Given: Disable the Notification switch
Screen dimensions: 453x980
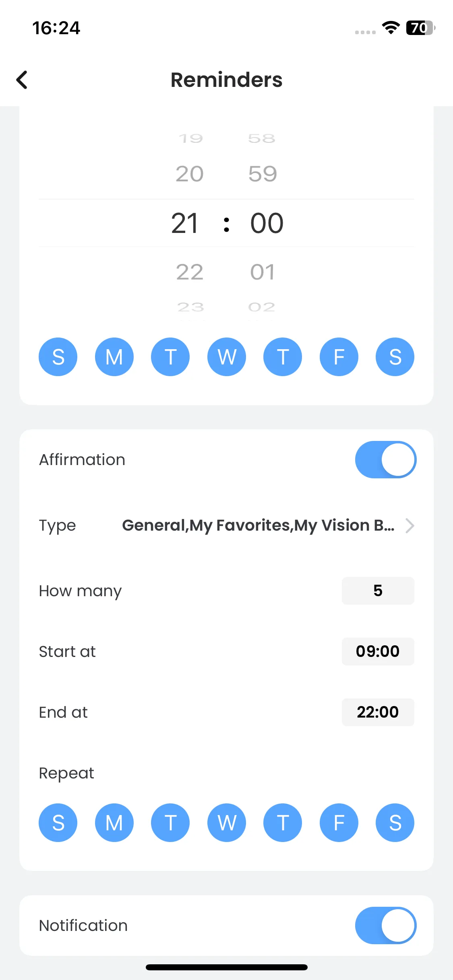Looking at the screenshot, I should point(385,925).
